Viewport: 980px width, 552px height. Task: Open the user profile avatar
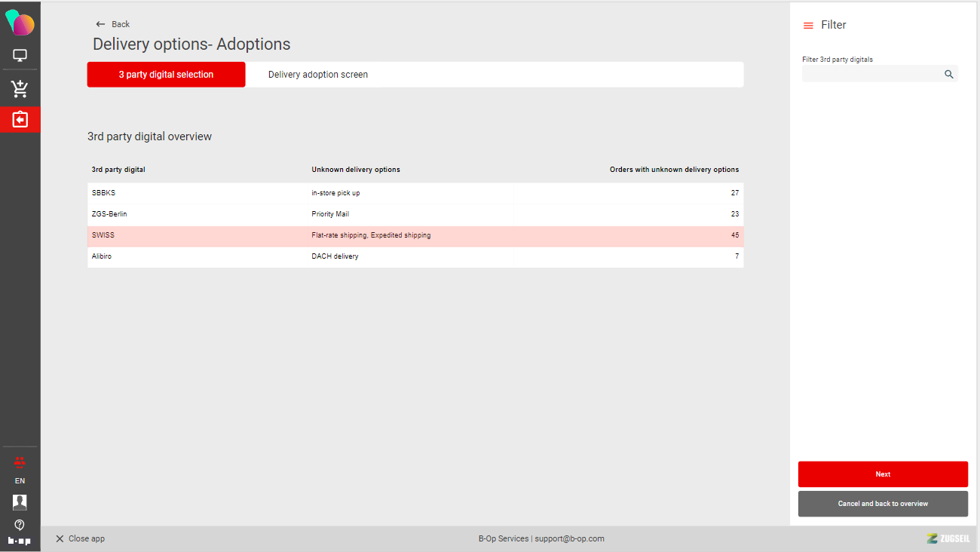20,502
